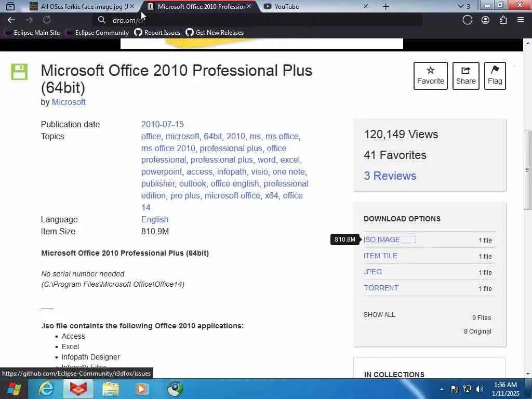Click the Share button

[465, 76]
